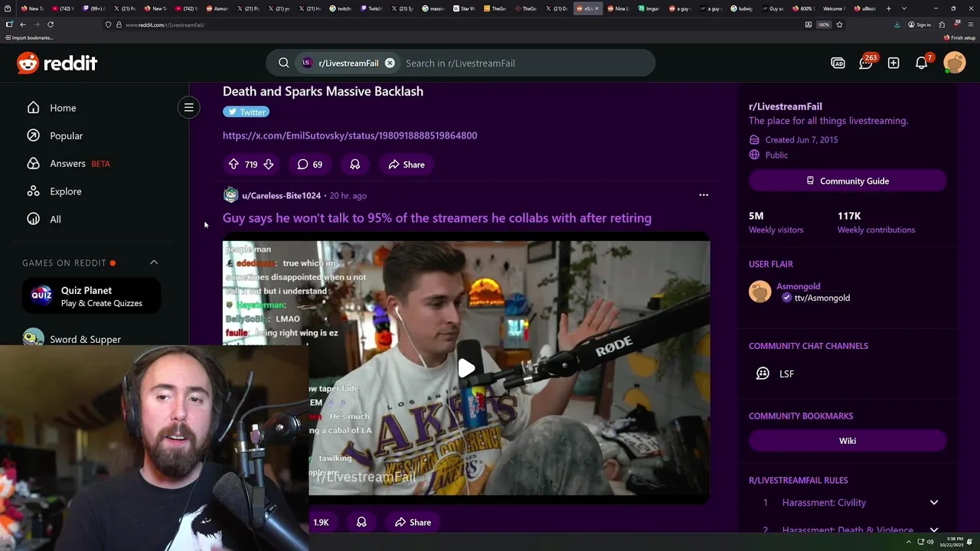Give award on the Twitter post
This screenshot has height=551, width=980.
pos(354,165)
